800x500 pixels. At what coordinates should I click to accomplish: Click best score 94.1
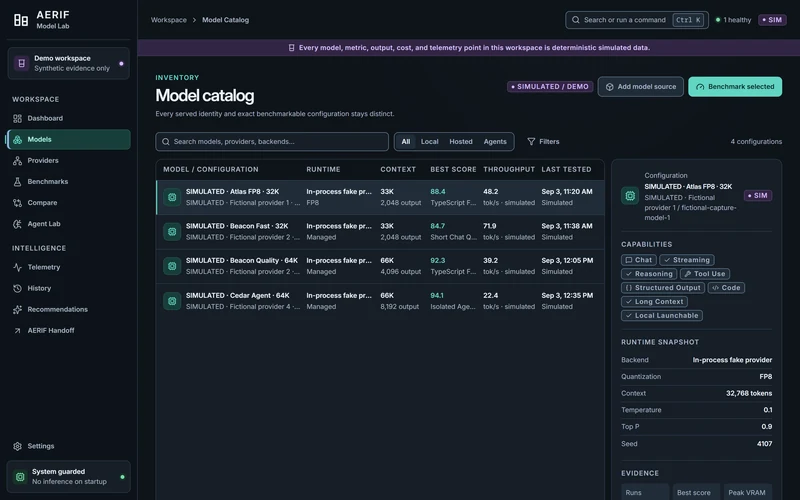(437, 295)
